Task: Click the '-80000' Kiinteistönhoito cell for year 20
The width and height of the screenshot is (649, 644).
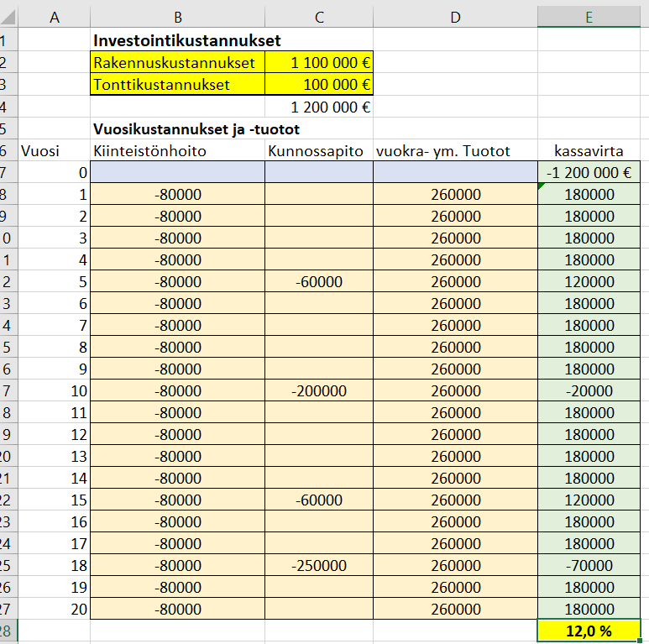Action: point(177,609)
